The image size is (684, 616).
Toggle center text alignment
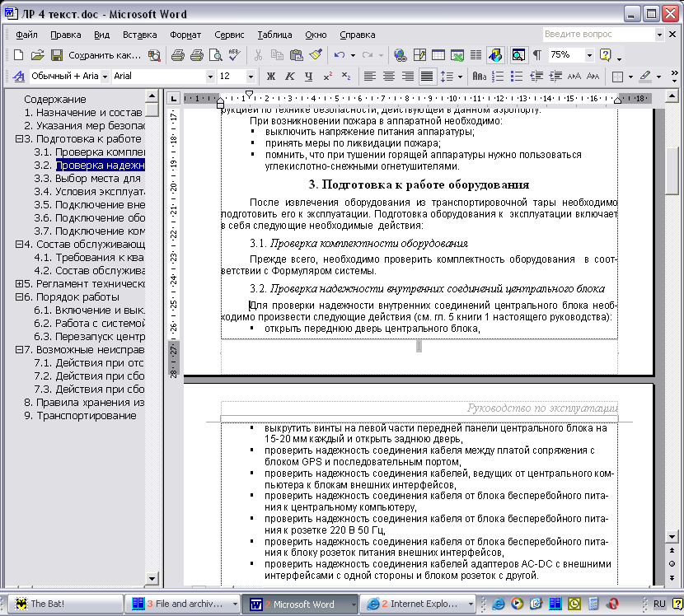click(389, 77)
